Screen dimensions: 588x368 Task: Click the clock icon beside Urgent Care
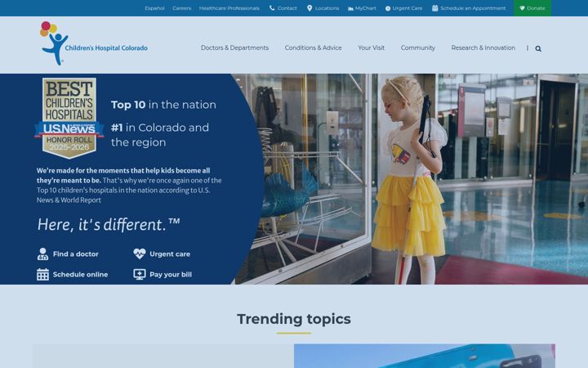coord(388,8)
